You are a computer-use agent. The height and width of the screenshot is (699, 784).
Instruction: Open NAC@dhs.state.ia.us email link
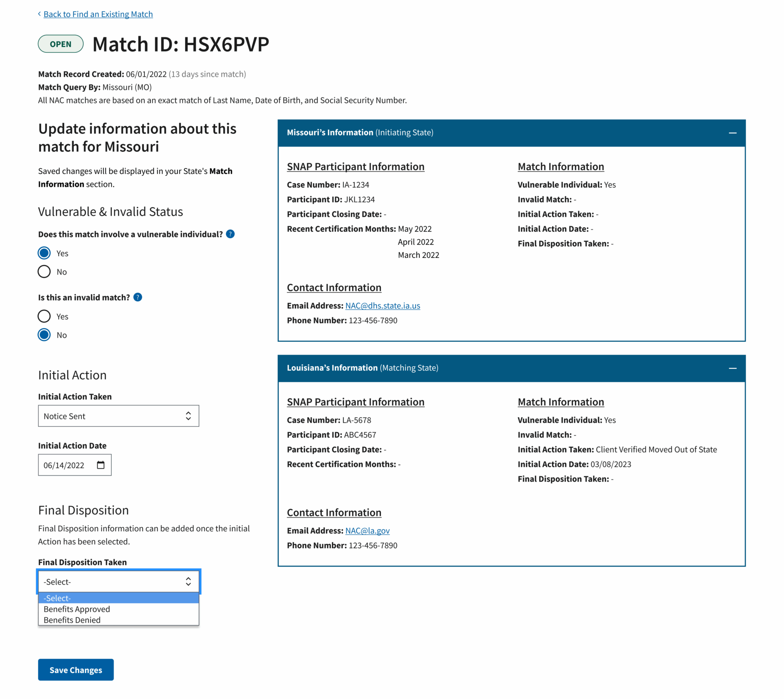[382, 306]
